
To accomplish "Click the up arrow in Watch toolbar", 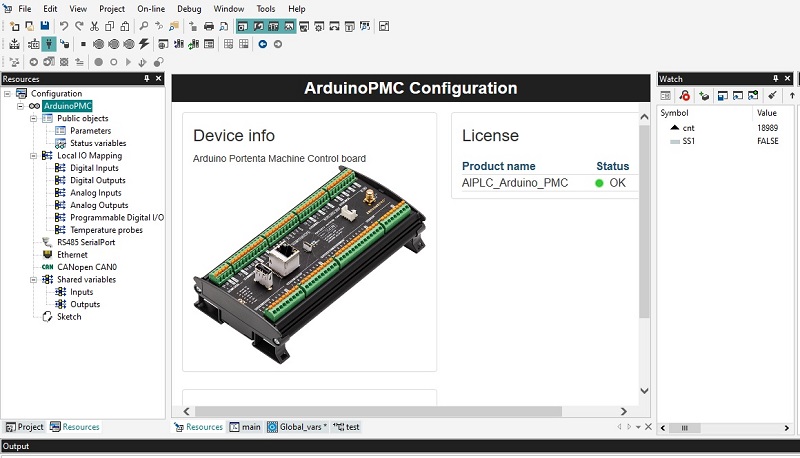I will (792, 95).
